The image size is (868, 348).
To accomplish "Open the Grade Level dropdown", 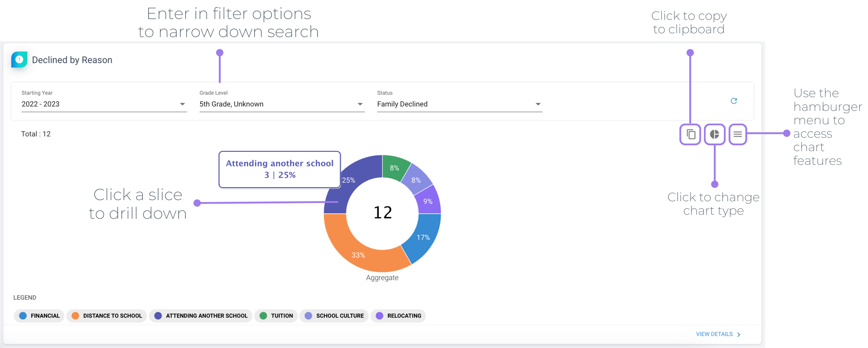I will 282,104.
